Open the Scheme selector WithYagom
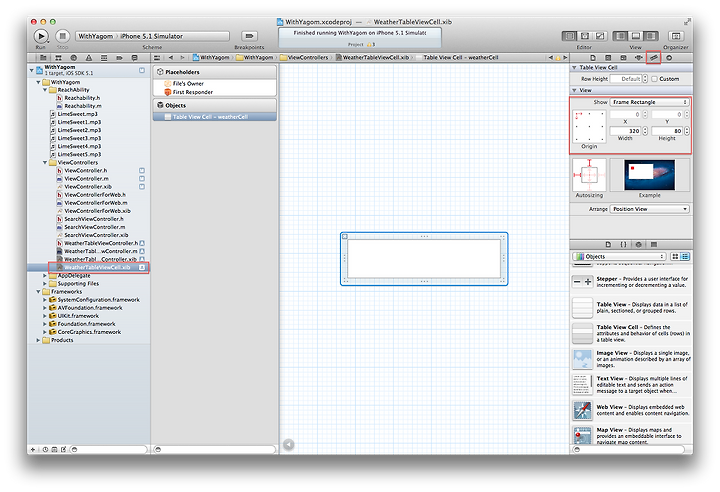Image resolution: width=720 pixels, height=492 pixels. coord(96,36)
